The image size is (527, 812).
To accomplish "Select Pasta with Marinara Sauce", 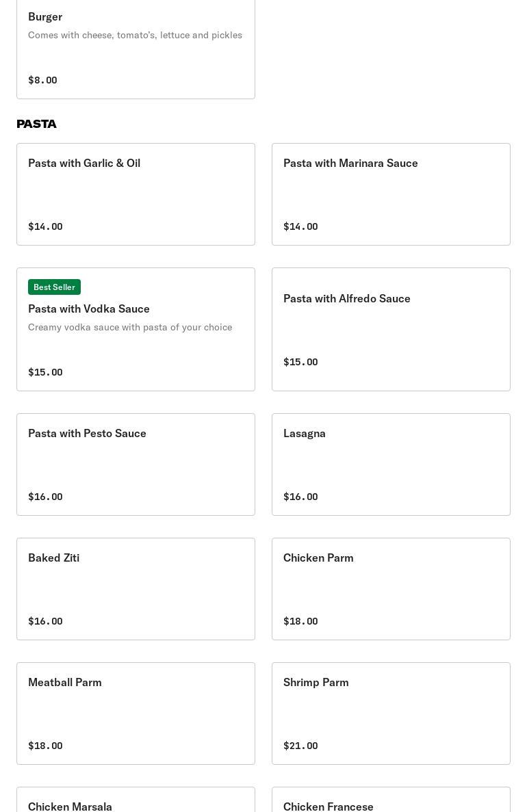I will click(391, 194).
